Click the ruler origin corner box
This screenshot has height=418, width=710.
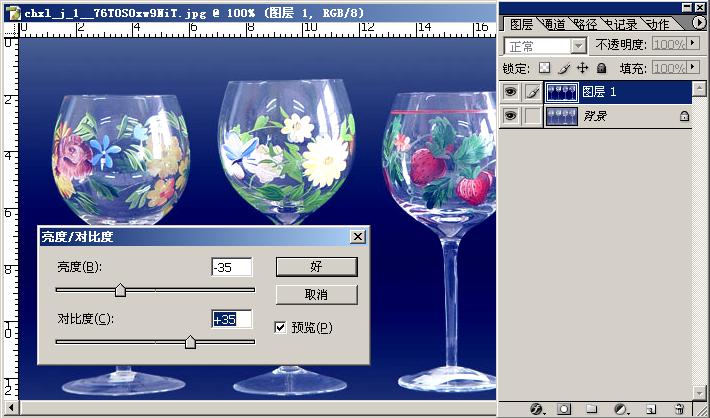[11, 30]
